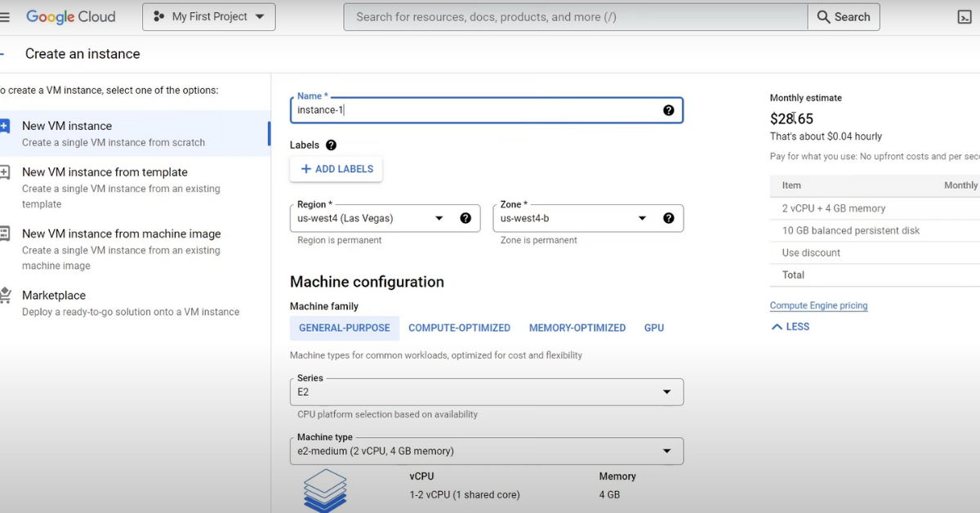The width and height of the screenshot is (980, 513).
Task: Open help icon in Region field
Action: point(465,218)
